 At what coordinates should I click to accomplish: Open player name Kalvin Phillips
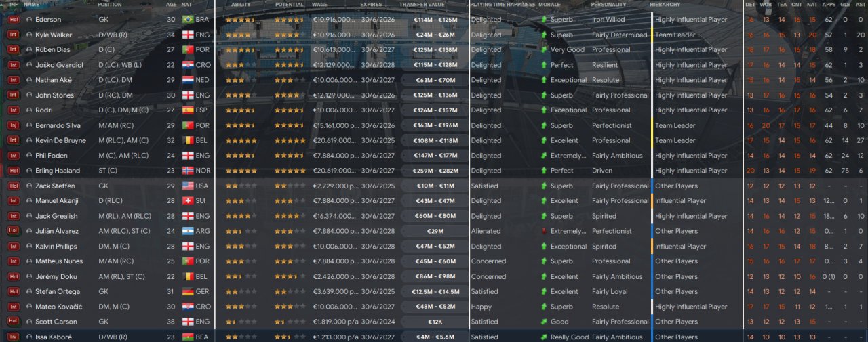click(56, 247)
